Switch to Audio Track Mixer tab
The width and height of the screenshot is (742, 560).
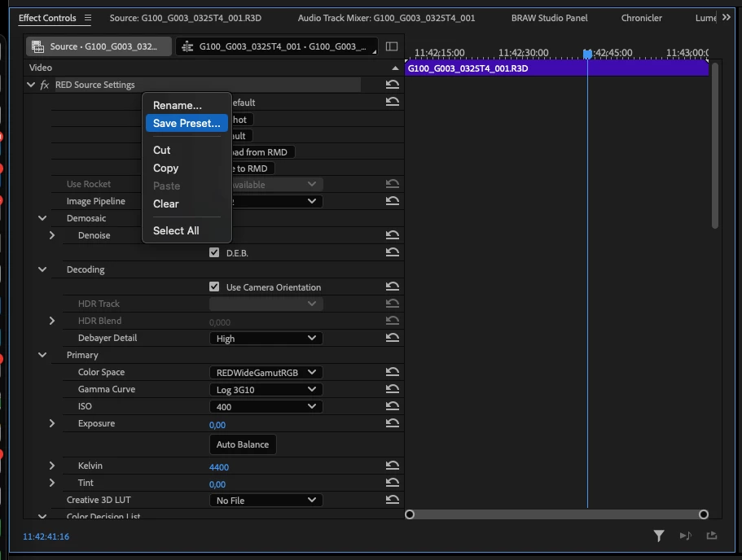386,18
